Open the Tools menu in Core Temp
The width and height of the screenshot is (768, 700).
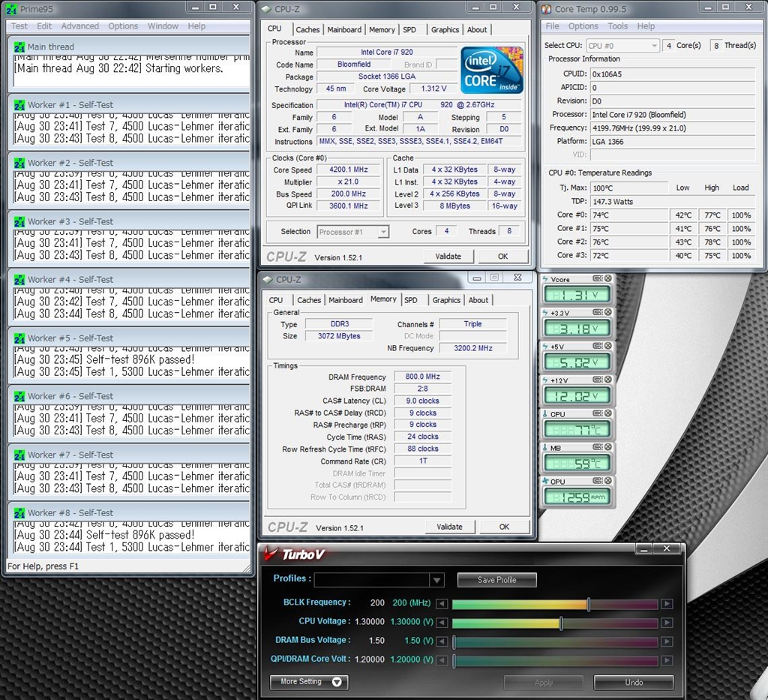click(618, 26)
